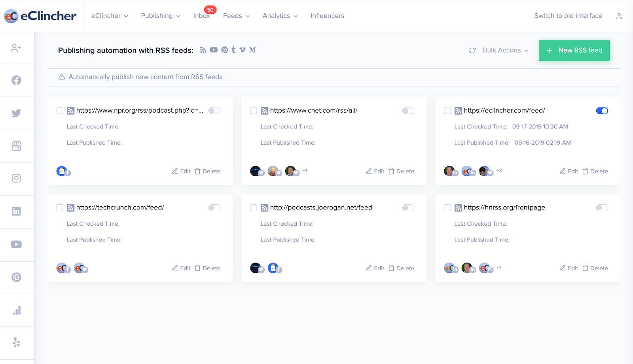Edit the npr.org feed
633x364 pixels.
click(181, 171)
